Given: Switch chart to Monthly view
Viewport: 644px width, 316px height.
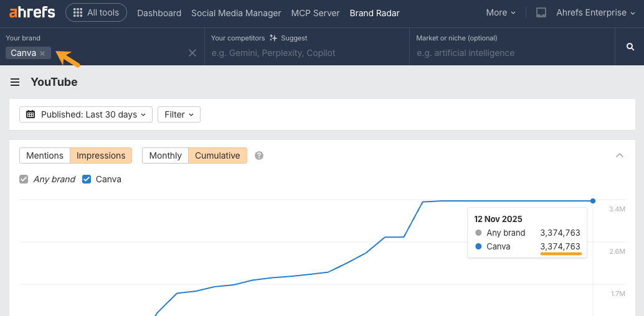Looking at the screenshot, I should click(165, 156).
